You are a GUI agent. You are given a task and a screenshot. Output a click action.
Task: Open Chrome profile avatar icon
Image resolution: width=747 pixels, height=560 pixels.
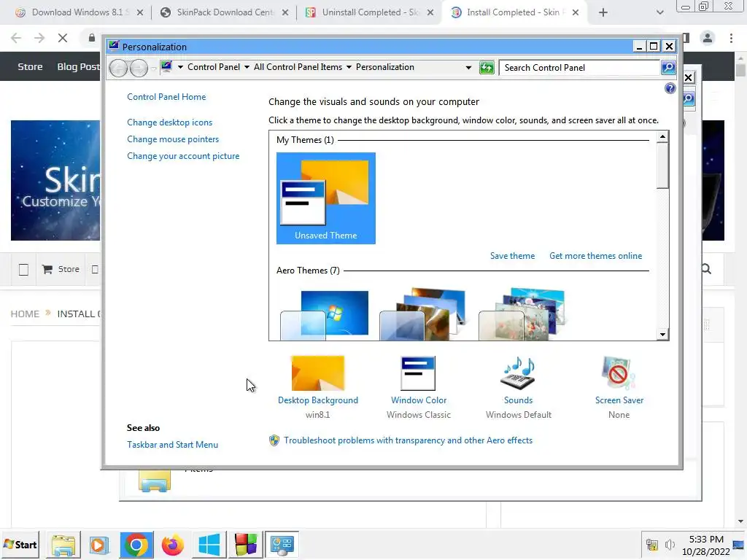(708, 38)
